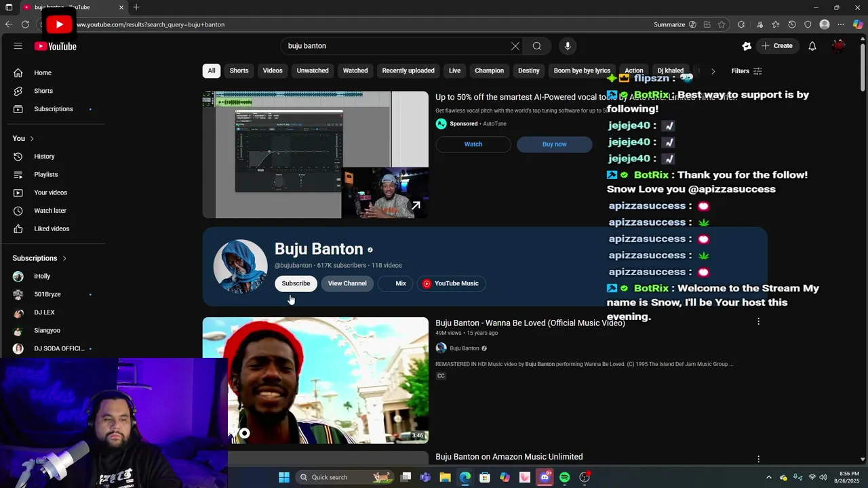Open browser extensions puzzle icon
Image resolution: width=868 pixels, height=488 pixels.
pyautogui.click(x=741, y=24)
